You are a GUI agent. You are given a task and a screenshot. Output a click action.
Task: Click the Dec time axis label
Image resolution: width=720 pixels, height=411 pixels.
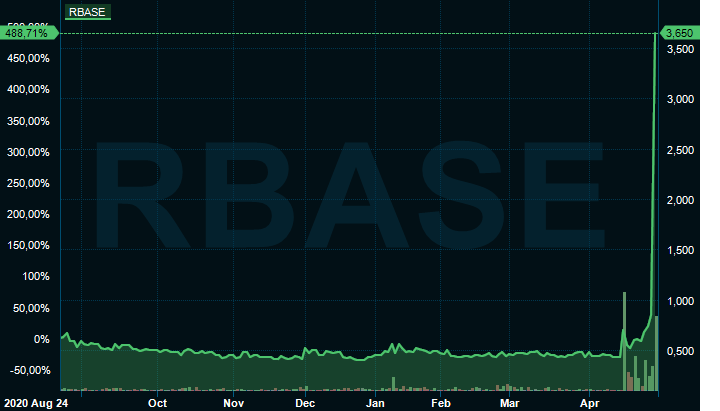(x=305, y=403)
